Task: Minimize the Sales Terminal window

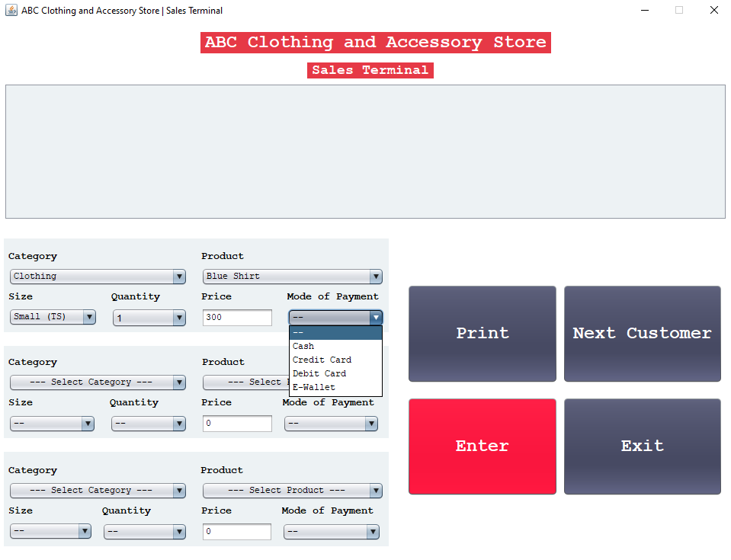Action: point(645,10)
